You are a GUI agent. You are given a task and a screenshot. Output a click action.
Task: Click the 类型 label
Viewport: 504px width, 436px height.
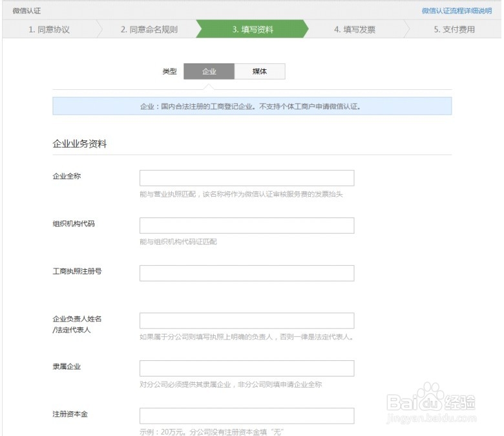169,71
